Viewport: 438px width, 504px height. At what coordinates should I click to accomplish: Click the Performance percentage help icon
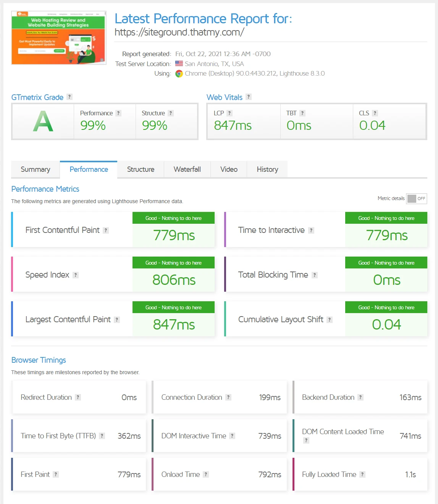pos(118,113)
